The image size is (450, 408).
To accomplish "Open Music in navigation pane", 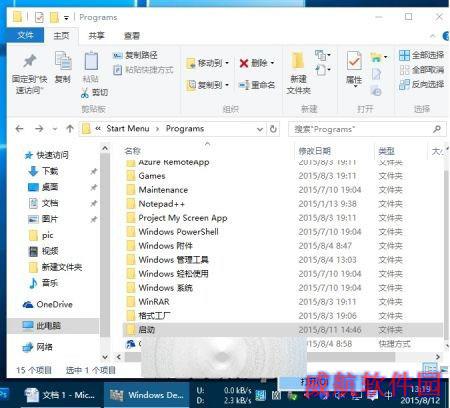I will pyautogui.click(x=43, y=283).
